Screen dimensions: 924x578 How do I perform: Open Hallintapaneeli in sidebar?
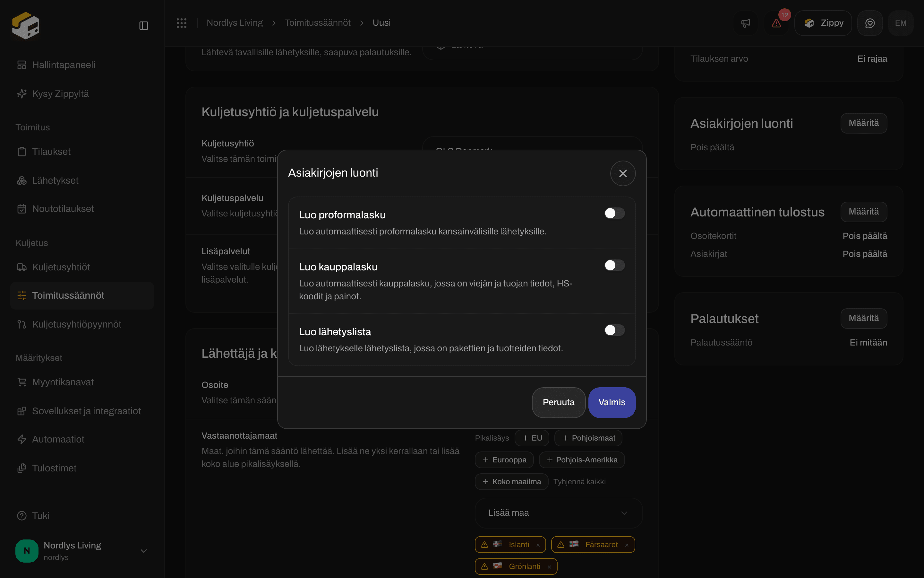click(x=82, y=65)
